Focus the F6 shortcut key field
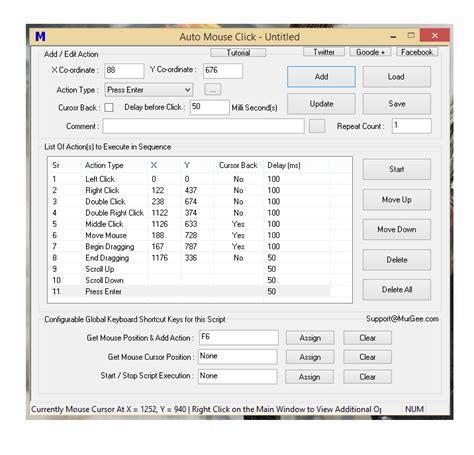Image resolution: width=474 pixels, height=455 pixels. [239, 337]
